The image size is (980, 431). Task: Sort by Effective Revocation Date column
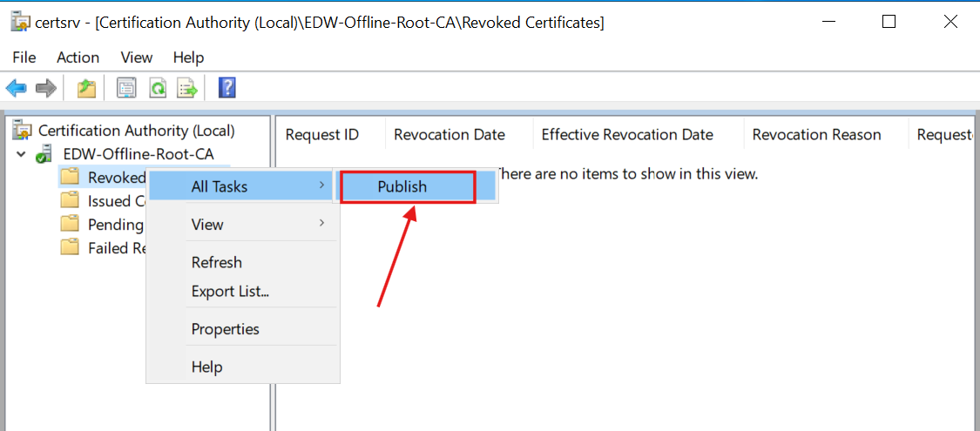pos(639,134)
